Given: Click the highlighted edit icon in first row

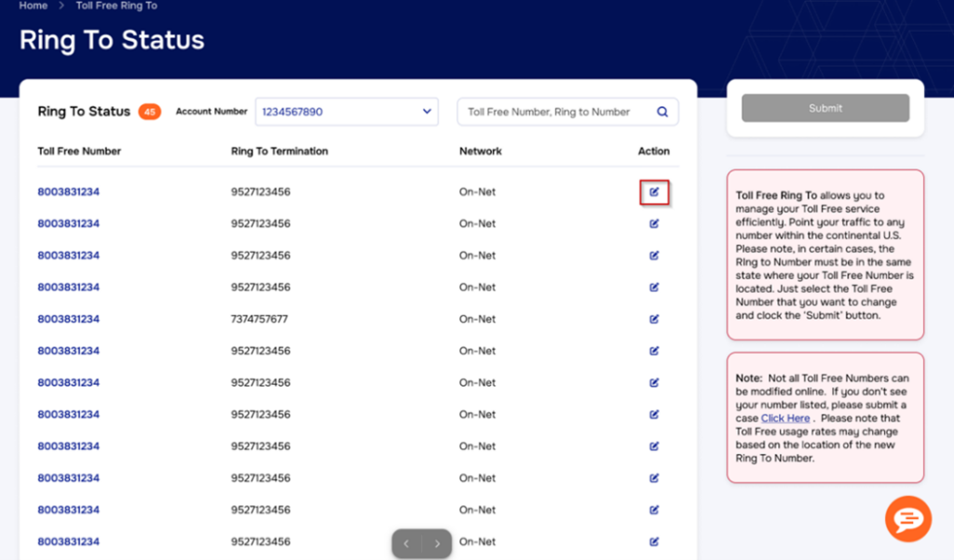Looking at the screenshot, I should pyautogui.click(x=654, y=192).
